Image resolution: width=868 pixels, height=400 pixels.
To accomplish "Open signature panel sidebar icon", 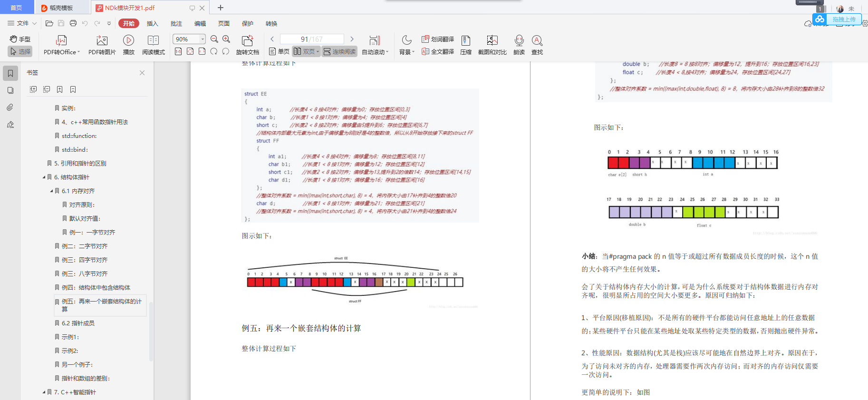I will [x=10, y=125].
